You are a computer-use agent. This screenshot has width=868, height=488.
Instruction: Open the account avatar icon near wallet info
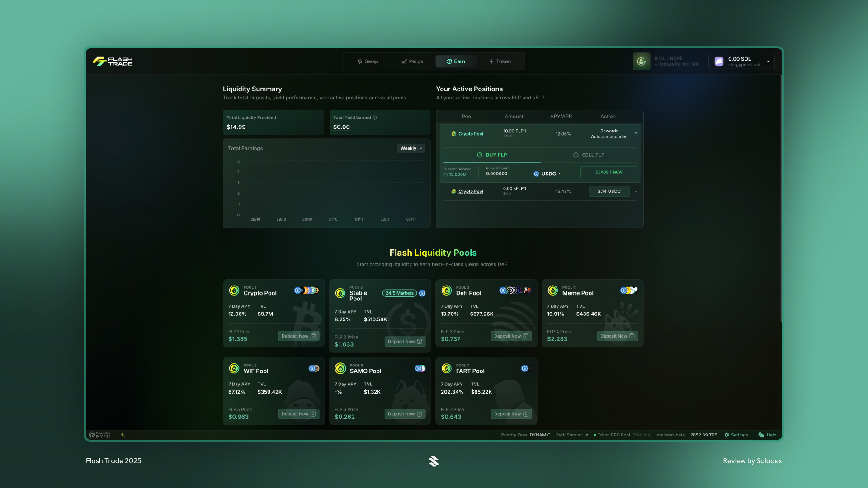coord(641,61)
